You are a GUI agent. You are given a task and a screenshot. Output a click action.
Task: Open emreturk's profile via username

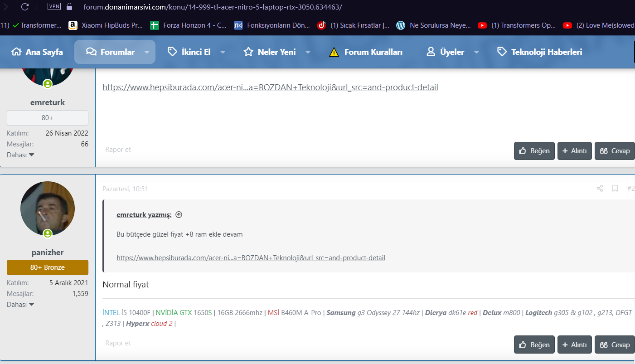48,102
